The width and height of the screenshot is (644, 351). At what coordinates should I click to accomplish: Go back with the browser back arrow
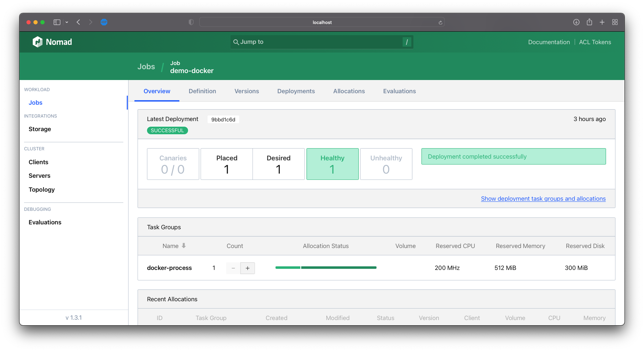(79, 22)
